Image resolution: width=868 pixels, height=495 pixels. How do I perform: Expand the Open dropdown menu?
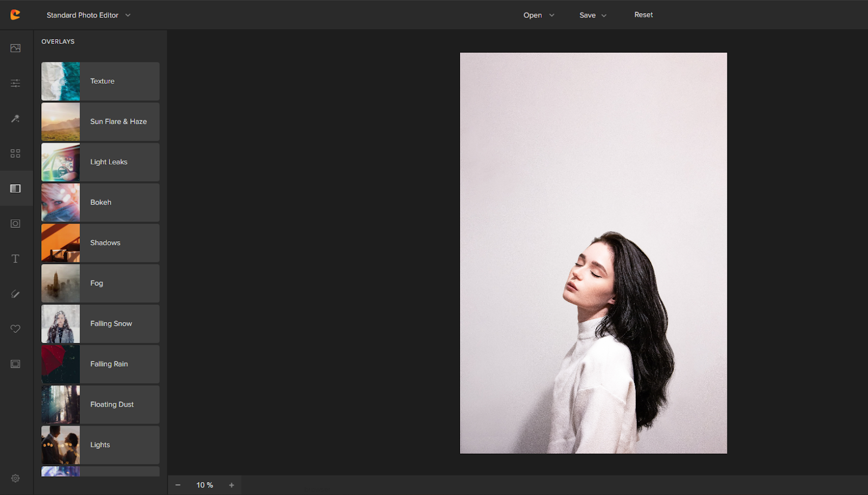tap(538, 15)
